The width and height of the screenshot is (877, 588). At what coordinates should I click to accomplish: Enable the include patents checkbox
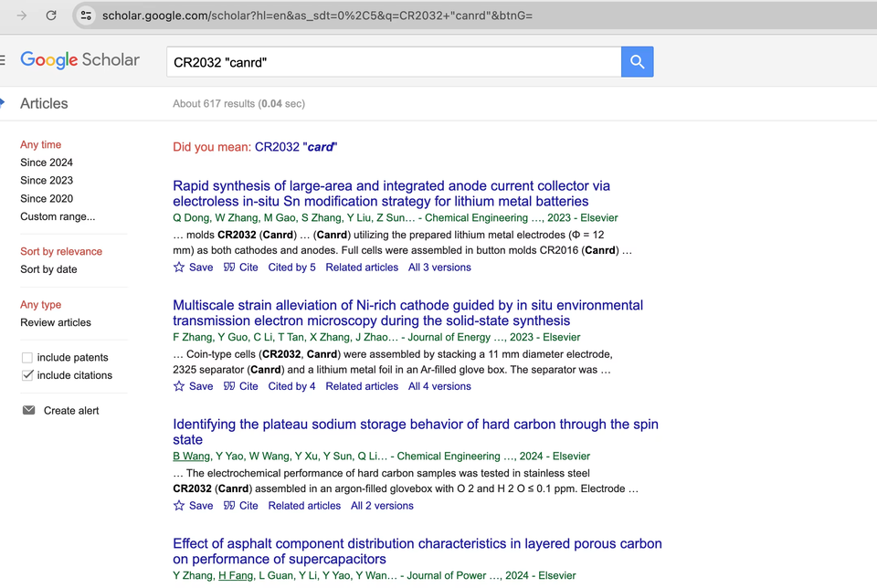(26, 357)
